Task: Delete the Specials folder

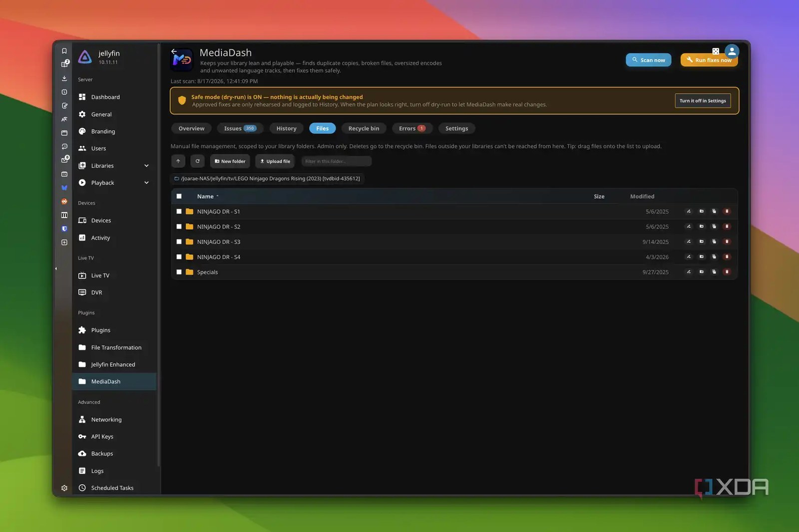Action: [727, 272]
